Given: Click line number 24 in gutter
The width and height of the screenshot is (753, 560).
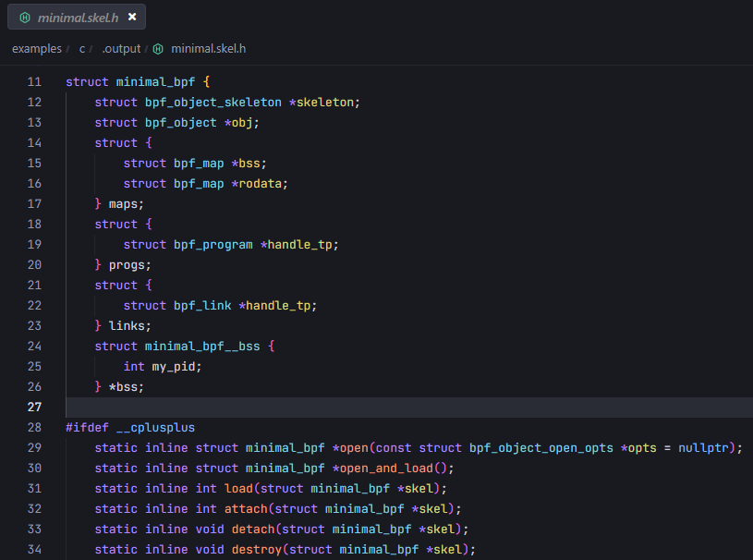Looking at the screenshot, I should click(x=34, y=347).
